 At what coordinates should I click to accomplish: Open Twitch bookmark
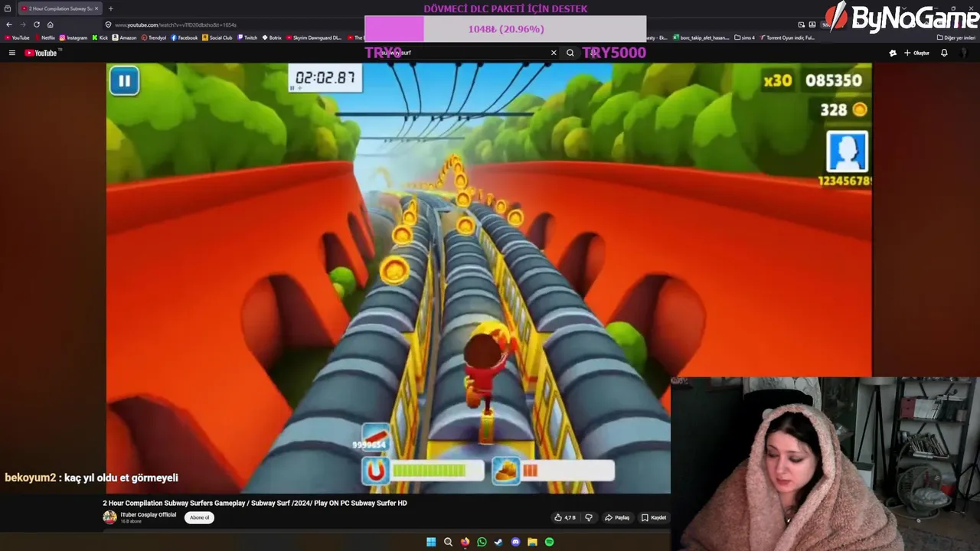point(247,37)
